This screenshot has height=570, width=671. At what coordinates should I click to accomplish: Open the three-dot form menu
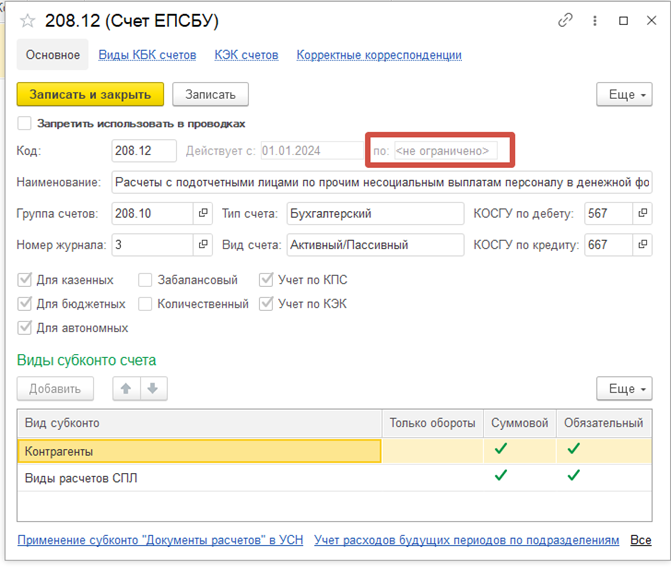coord(594,21)
